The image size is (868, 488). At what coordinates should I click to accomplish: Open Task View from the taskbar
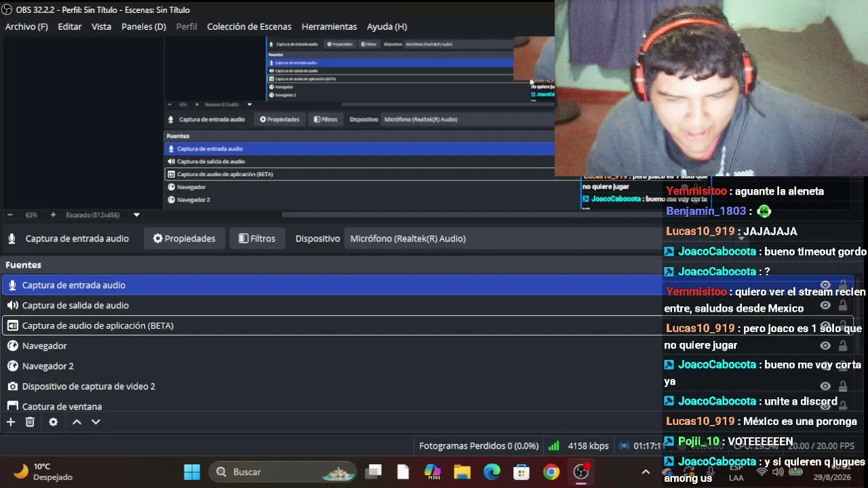[x=373, y=472]
